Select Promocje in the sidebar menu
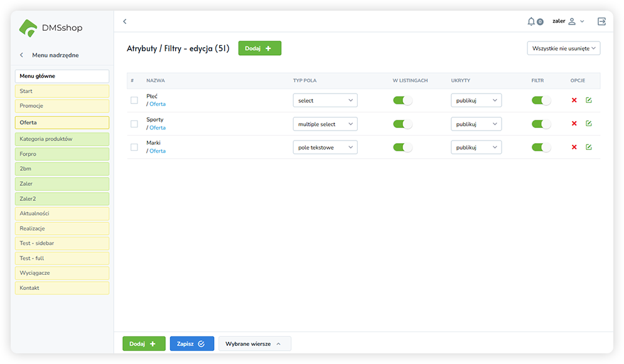This screenshot has height=364, width=624. 62,106
